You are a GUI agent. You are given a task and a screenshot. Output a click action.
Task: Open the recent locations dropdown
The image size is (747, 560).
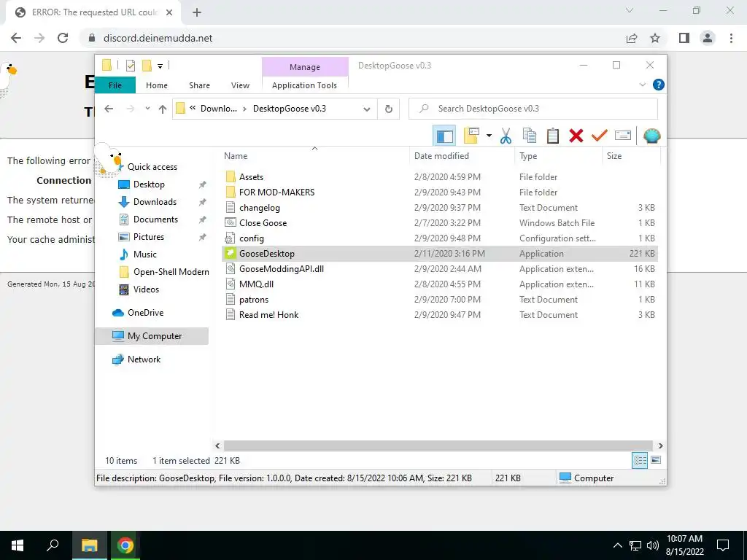(x=147, y=109)
